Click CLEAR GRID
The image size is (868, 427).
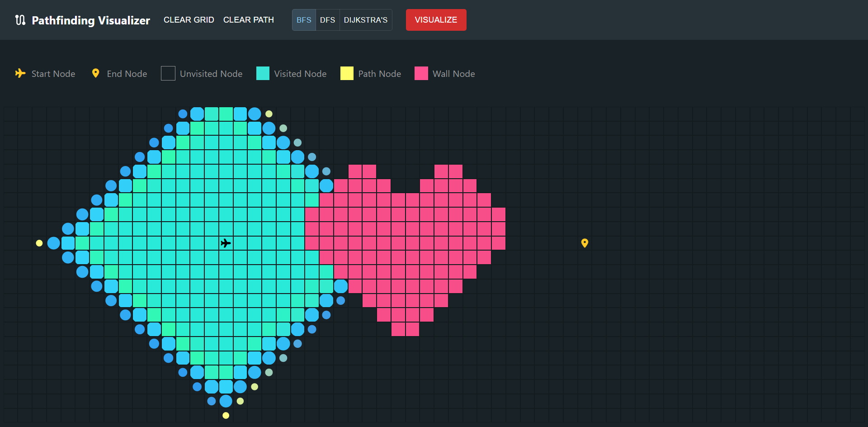pos(189,20)
